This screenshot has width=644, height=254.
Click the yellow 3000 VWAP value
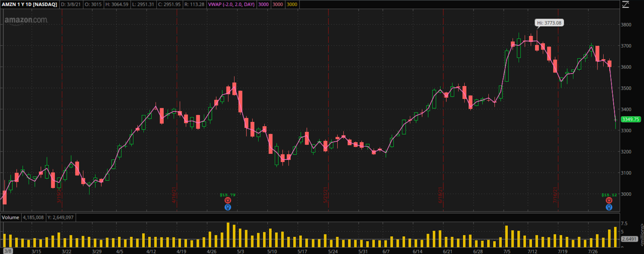(292, 4)
